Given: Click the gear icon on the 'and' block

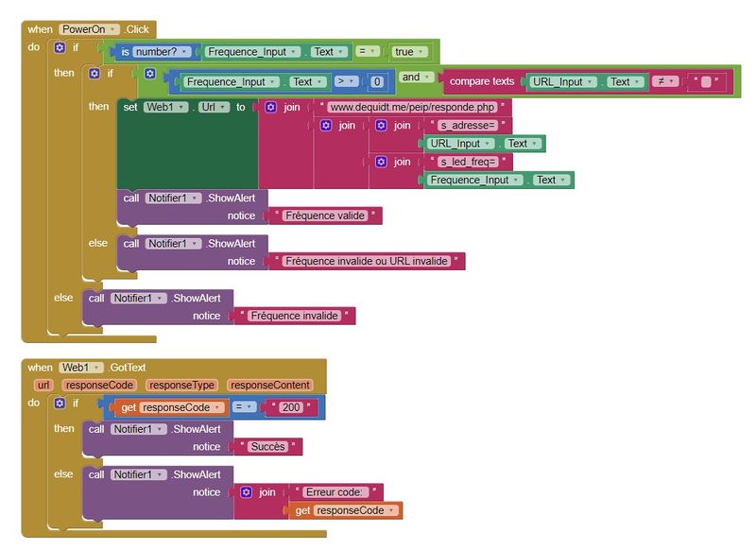Looking at the screenshot, I should pos(150,74).
